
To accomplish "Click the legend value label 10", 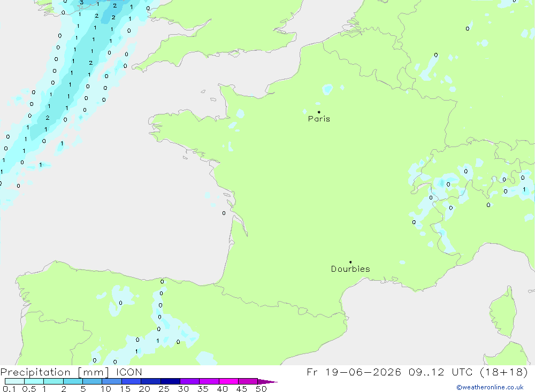I will pyautogui.click(x=106, y=389).
